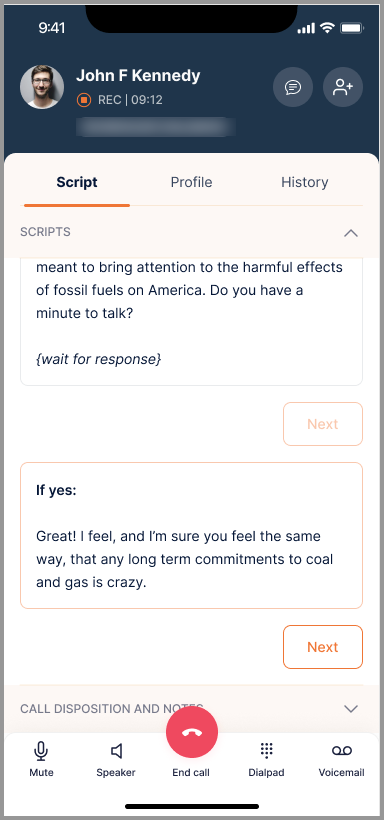Select the 'If yes' script card

(191, 536)
